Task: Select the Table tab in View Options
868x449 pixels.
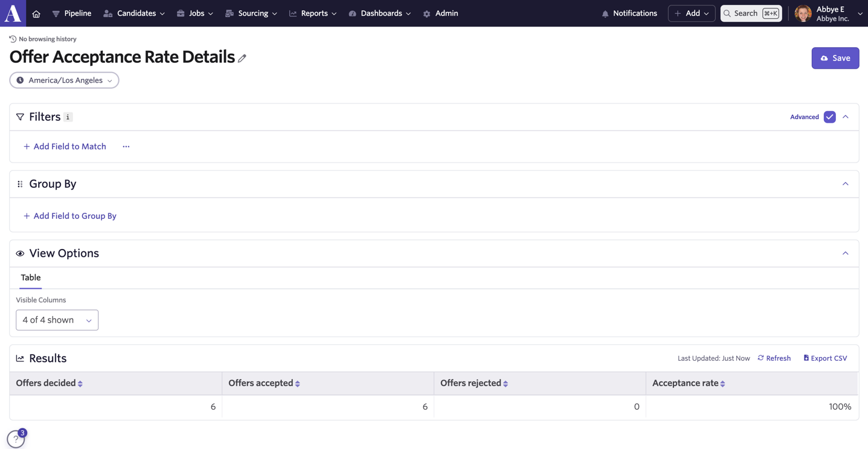Action: pos(31,277)
